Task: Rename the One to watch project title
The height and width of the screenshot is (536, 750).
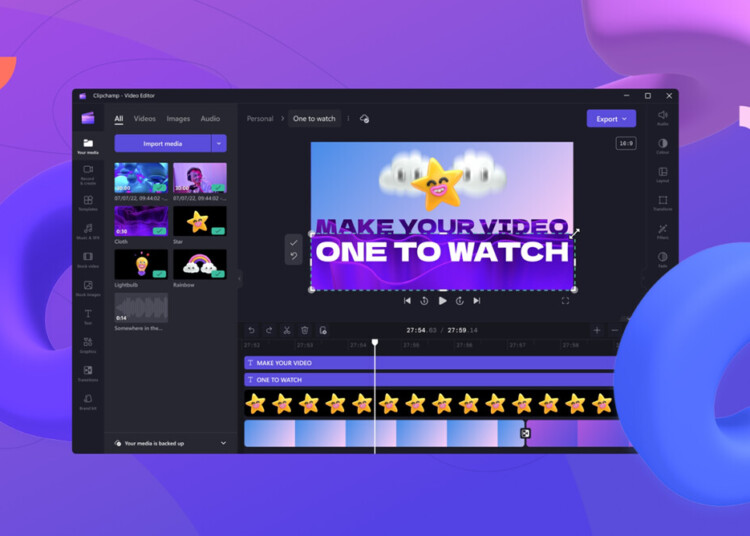Action: tap(314, 119)
